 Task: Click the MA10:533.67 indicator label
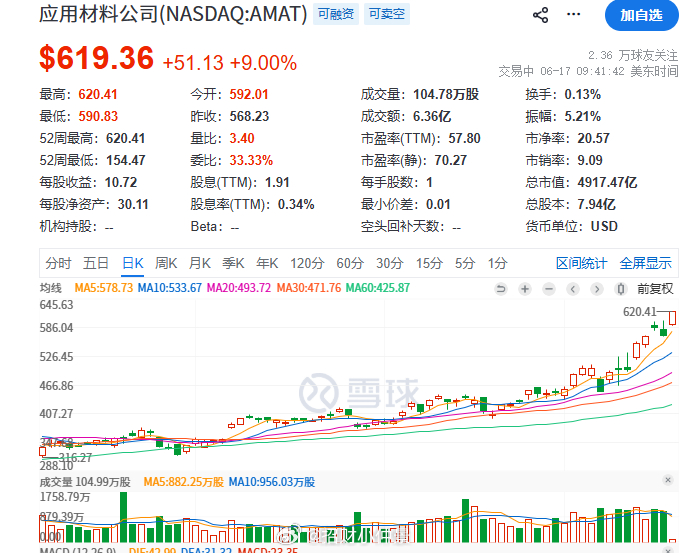click(170, 288)
